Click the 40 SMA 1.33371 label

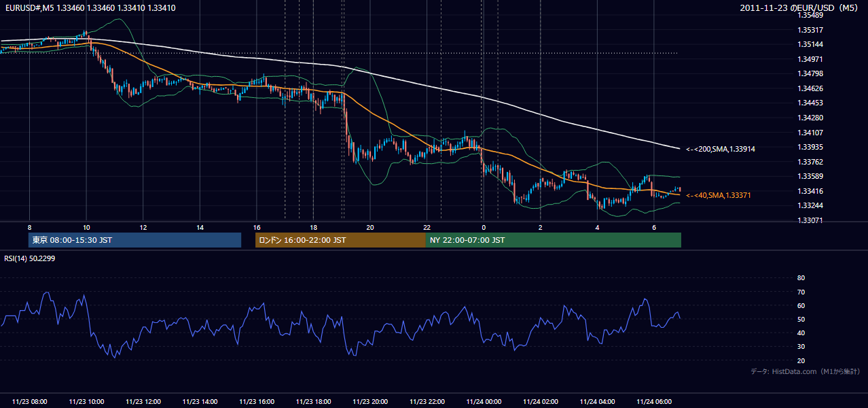pos(719,195)
